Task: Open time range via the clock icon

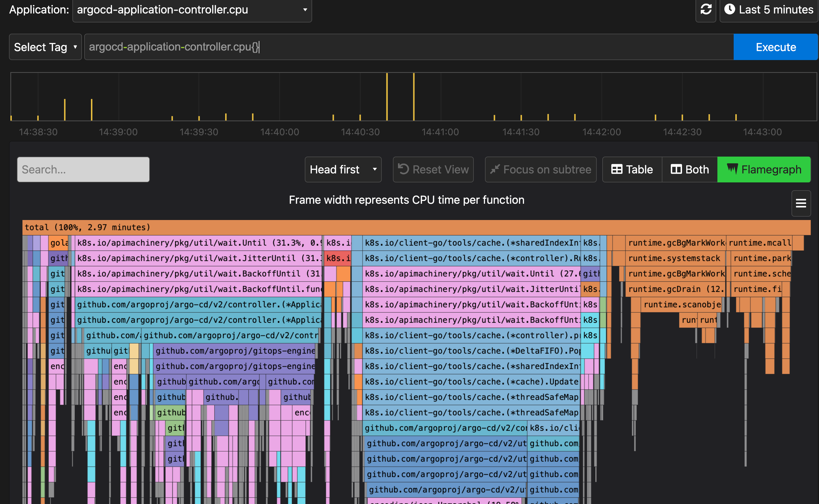Action: [x=730, y=10]
